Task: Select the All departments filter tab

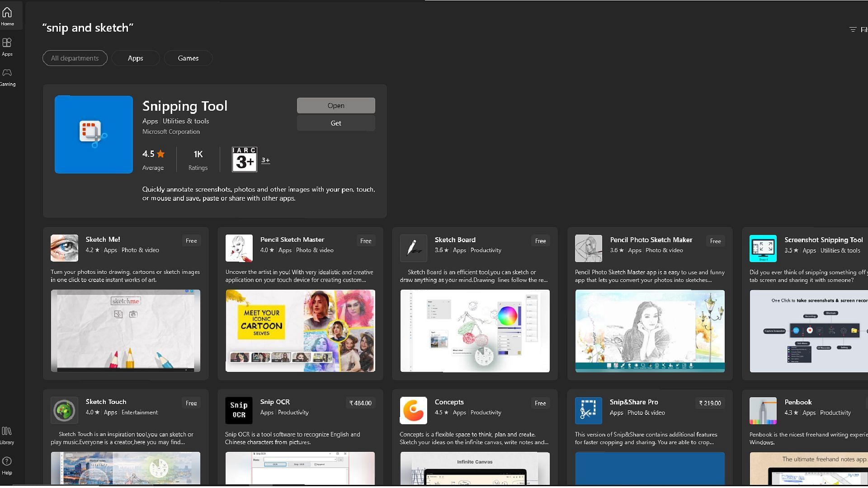Action: [75, 58]
